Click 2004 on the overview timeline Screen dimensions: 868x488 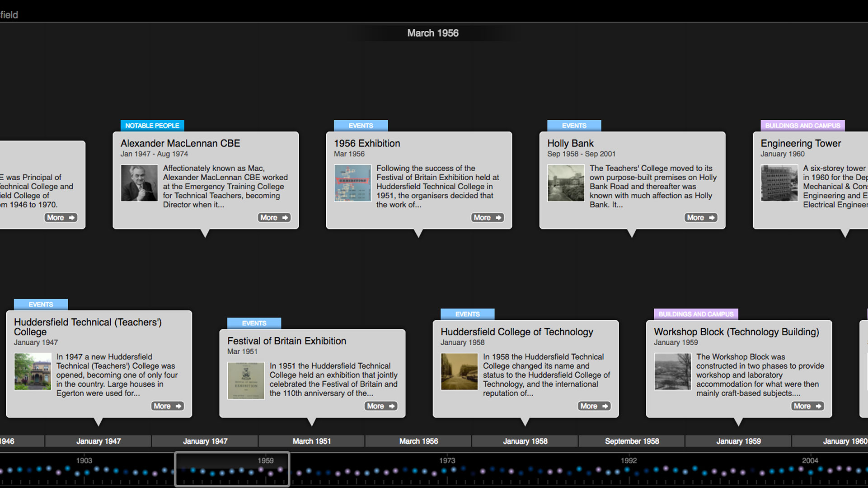(810, 460)
